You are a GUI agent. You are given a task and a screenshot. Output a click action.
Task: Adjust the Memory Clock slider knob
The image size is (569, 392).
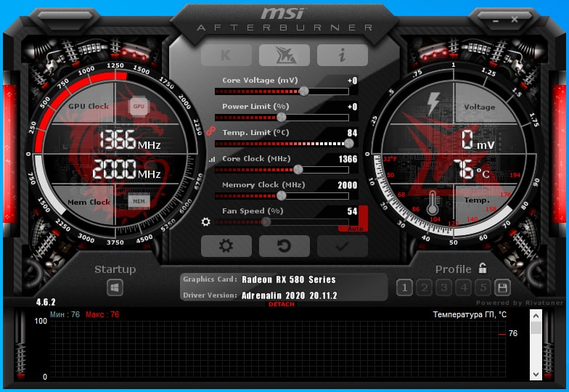coord(282,196)
